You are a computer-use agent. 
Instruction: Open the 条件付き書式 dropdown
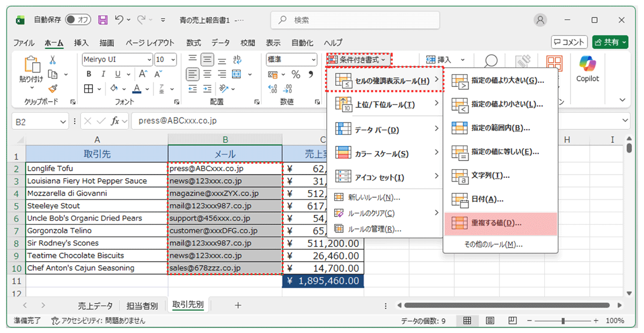click(x=358, y=60)
